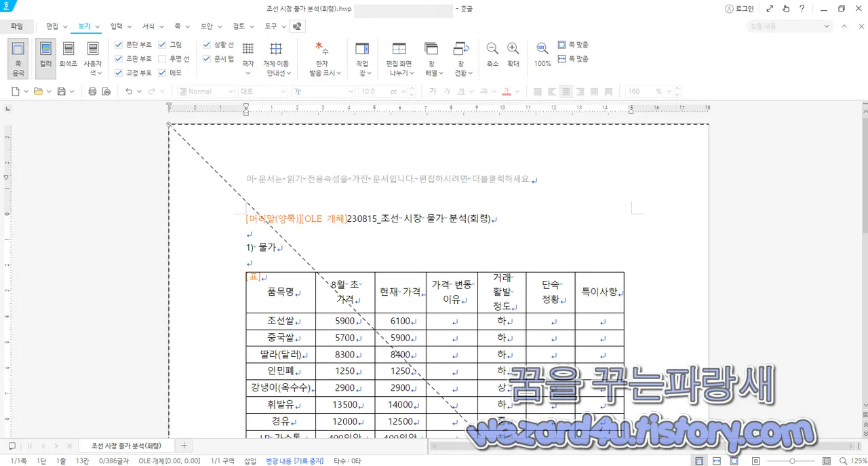Click the help question mark icon
Viewport: 868px width, 466px height.
click(x=802, y=9)
